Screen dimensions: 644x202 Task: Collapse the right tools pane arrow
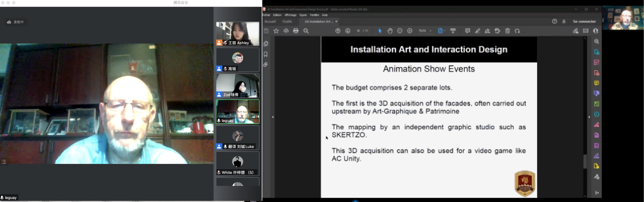(x=589, y=117)
